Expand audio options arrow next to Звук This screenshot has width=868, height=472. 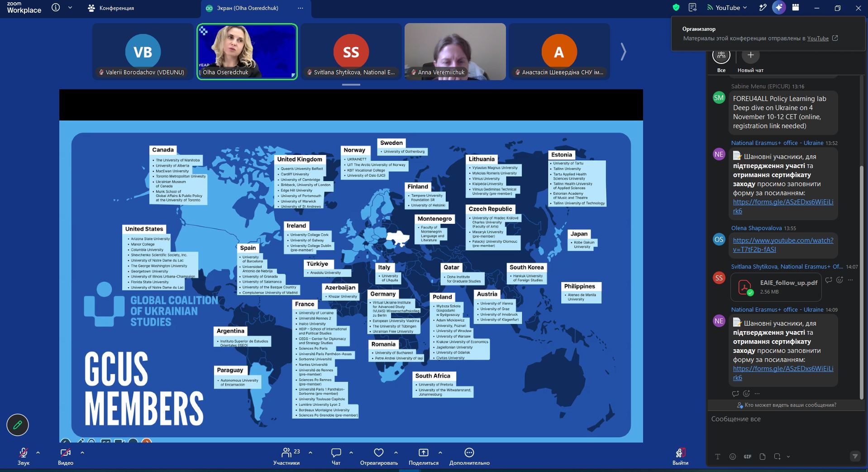38,452
